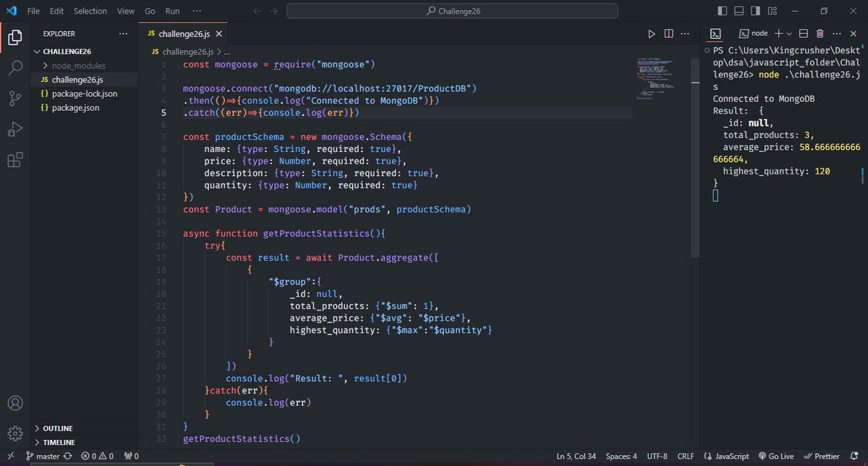This screenshot has height=466, width=868.
Task: Open editor More Actions ellipsis
Action: pos(686,34)
